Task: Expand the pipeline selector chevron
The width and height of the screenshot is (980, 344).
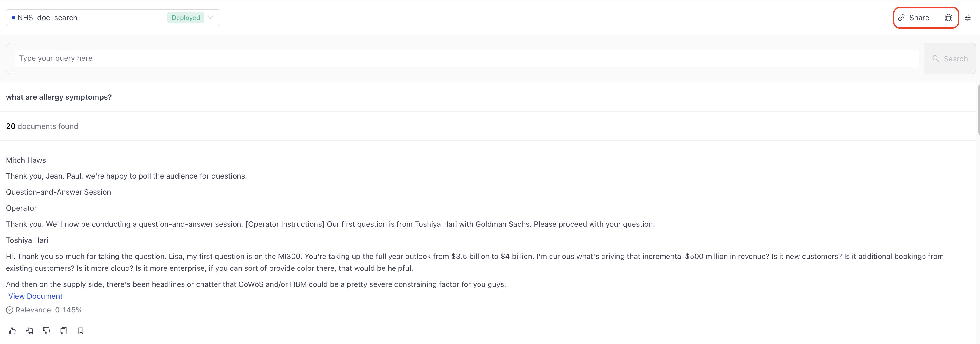Action: (x=210, y=18)
